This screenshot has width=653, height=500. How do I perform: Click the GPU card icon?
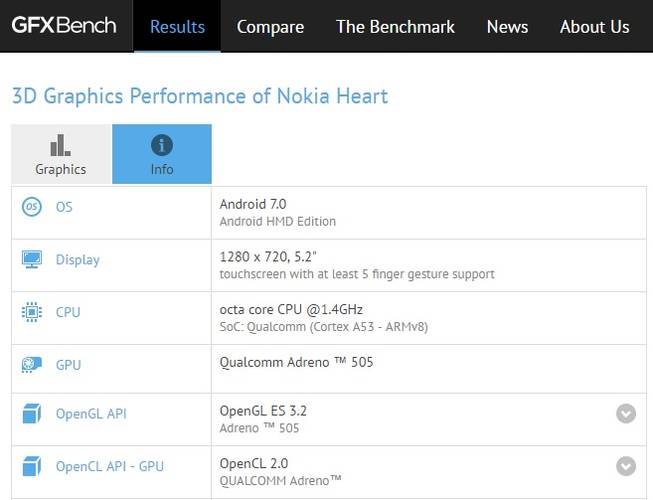(x=32, y=365)
